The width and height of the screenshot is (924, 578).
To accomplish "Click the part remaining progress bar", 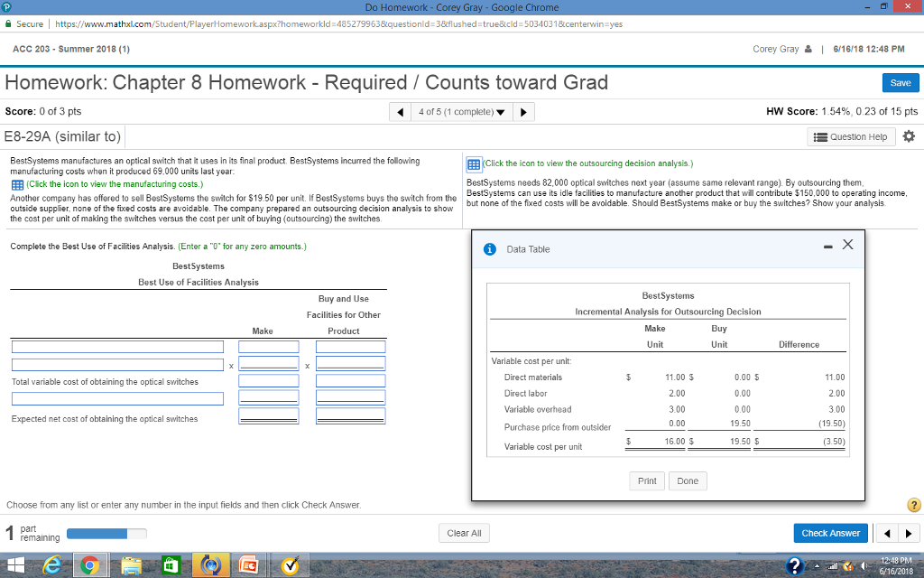I will point(106,533).
